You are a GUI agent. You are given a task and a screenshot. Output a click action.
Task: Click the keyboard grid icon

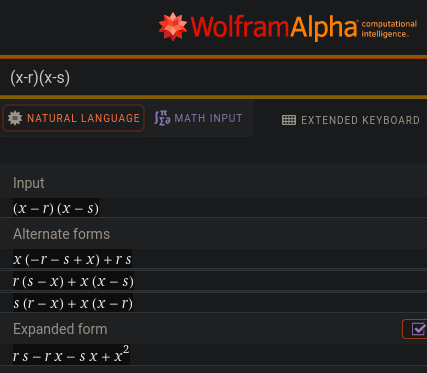tap(289, 120)
